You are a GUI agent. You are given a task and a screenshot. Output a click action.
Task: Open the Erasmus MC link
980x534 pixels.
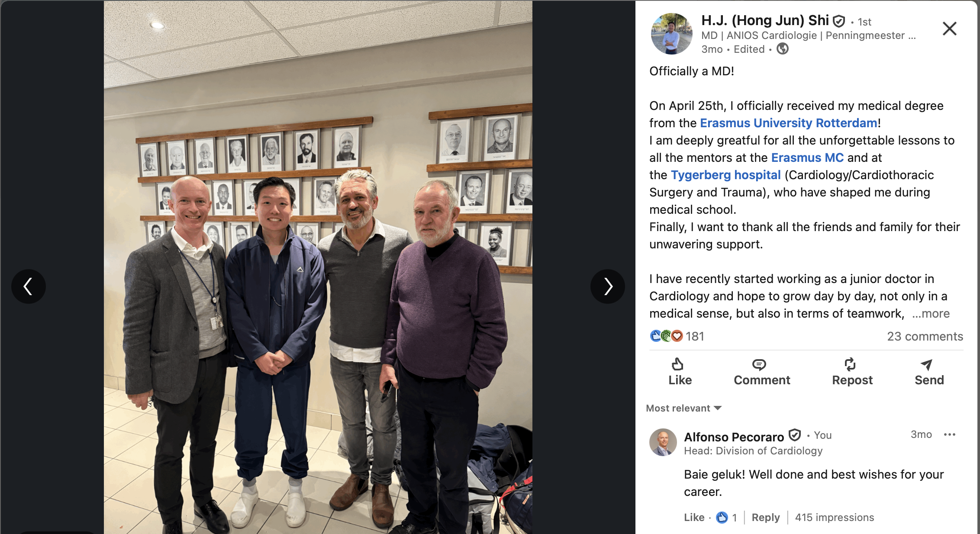click(x=807, y=158)
